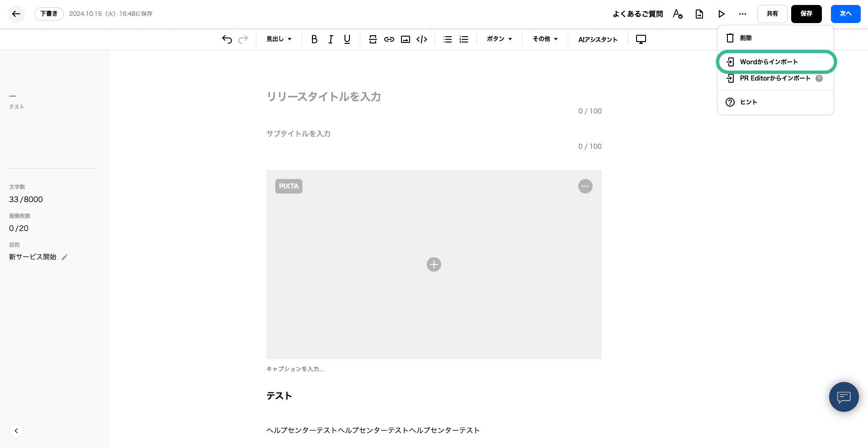Add an image with the plus icon
868x448 pixels.
click(x=434, y=264)
